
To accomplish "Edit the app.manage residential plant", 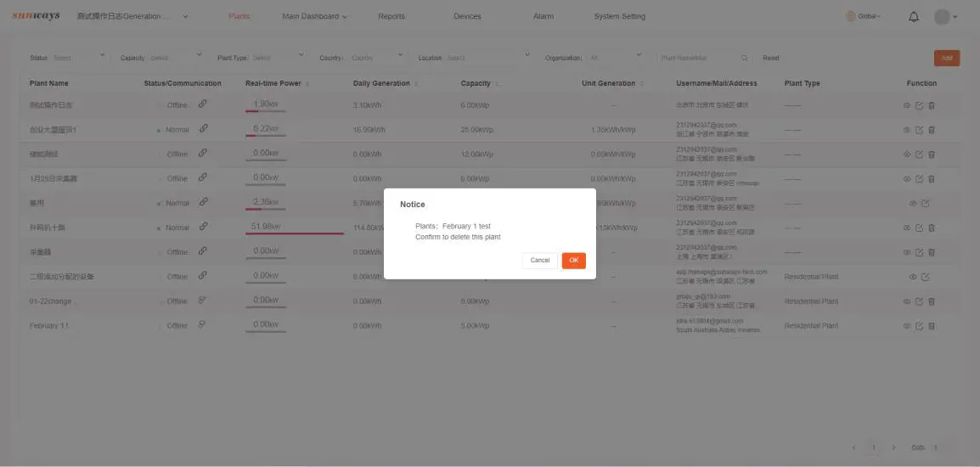I will 925,277.
